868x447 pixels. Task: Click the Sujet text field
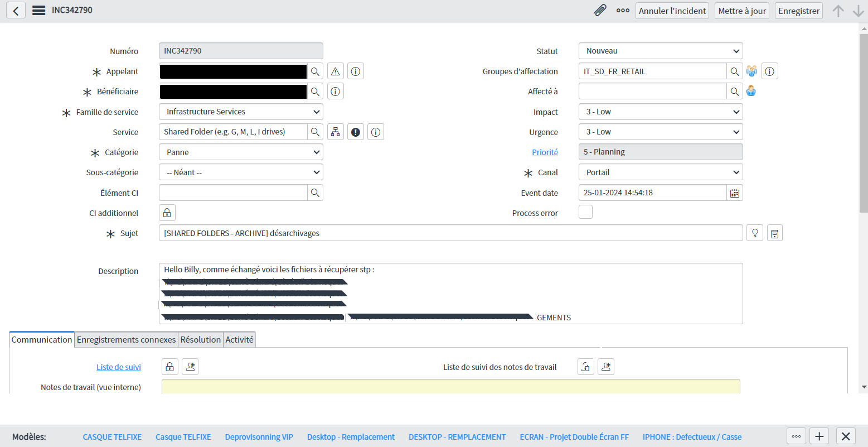tap(450, 233)
